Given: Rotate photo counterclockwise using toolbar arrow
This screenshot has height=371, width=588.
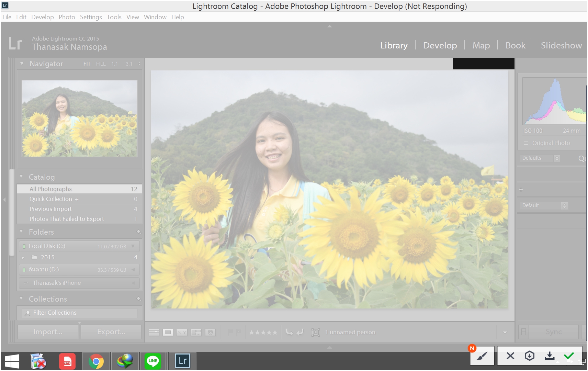Looking at the screenshot, I should [289, 332].
